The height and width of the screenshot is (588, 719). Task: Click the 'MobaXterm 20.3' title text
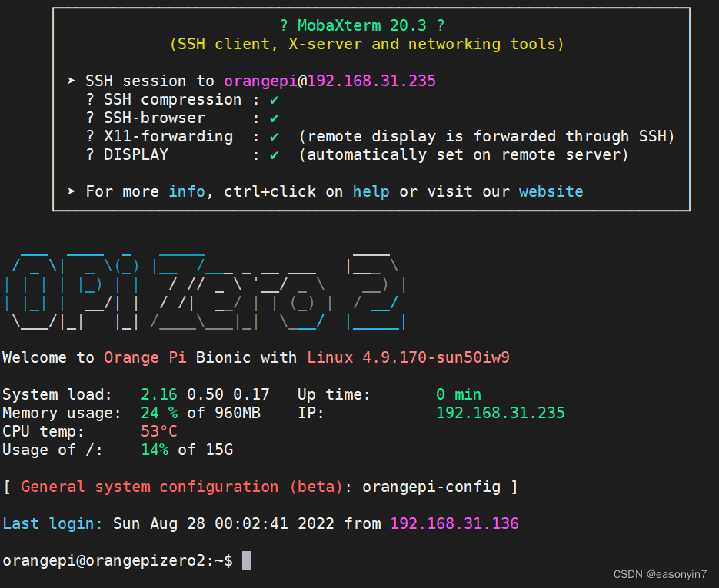click(x=361, y=25)
